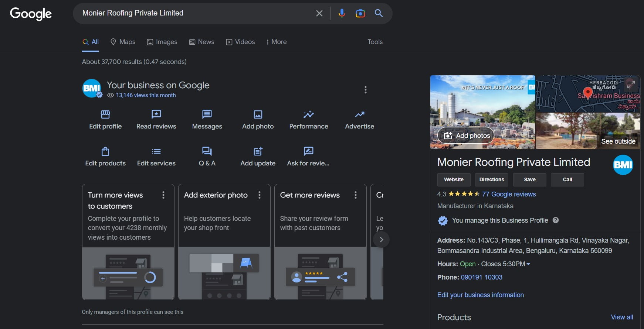The image size is (644, 329).
Task: Open the Turn more views to customers card
Action: 128,242
